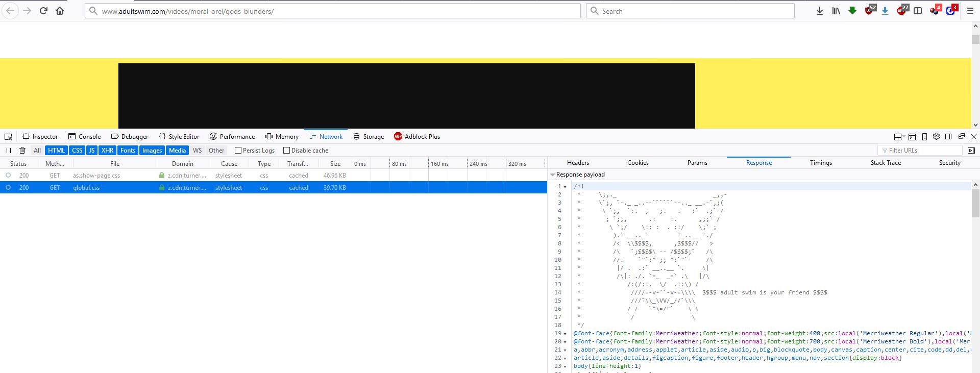Screen dimensions: 980x373
Task: Toggle the WS request filter
Action: (197, 151)
